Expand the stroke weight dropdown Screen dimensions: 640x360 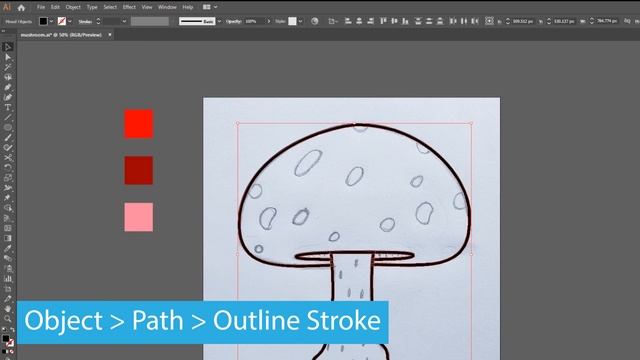pos(124,21)
